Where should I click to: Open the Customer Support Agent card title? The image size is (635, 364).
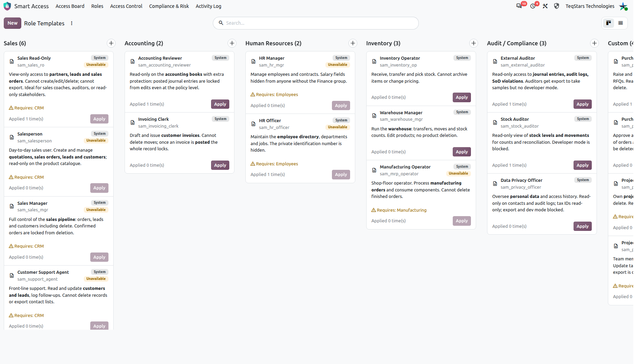pyautogui.click(x=43, y=272)
